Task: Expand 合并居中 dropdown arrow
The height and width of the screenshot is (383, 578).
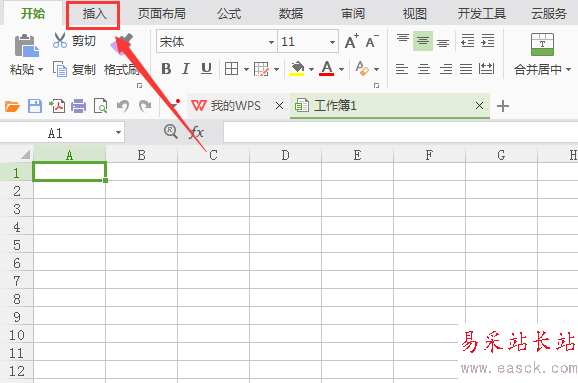Action: click(x=568, y=69)
